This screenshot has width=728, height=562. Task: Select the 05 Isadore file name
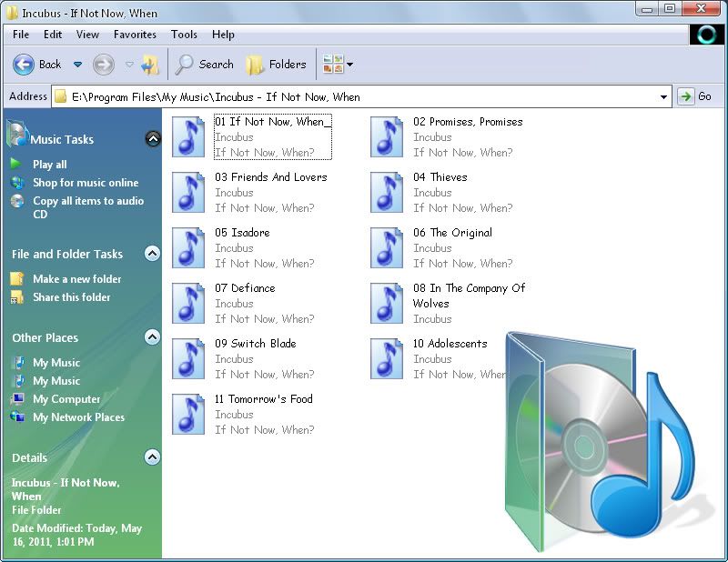coord(242,233)
